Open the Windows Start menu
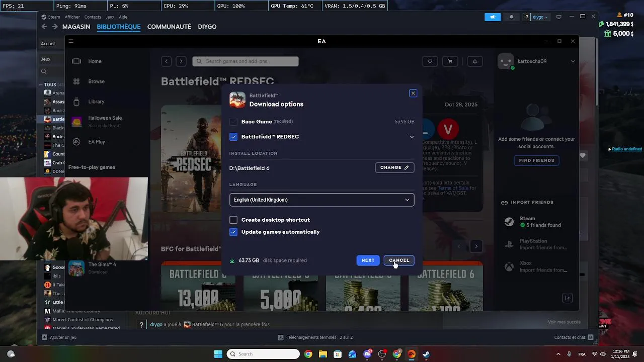This screenshot has height=362, width=644. pyautogui.click(x=218, y=354)
